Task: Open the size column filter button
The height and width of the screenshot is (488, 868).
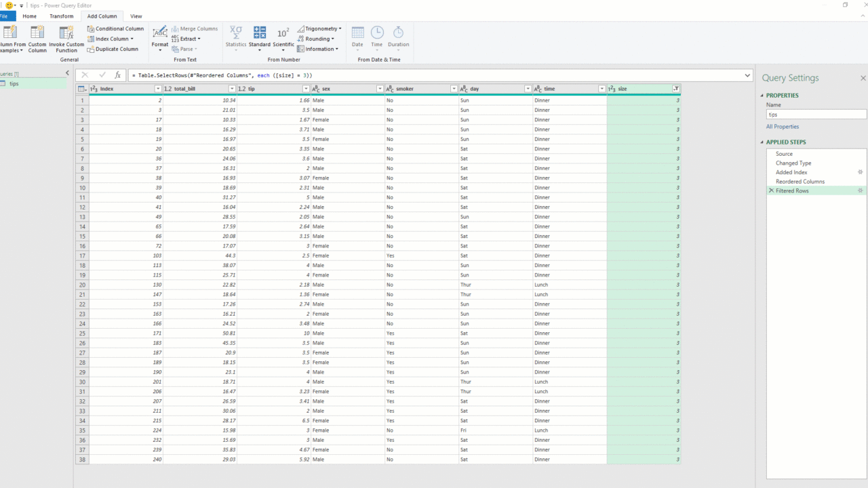Action: 675,89
